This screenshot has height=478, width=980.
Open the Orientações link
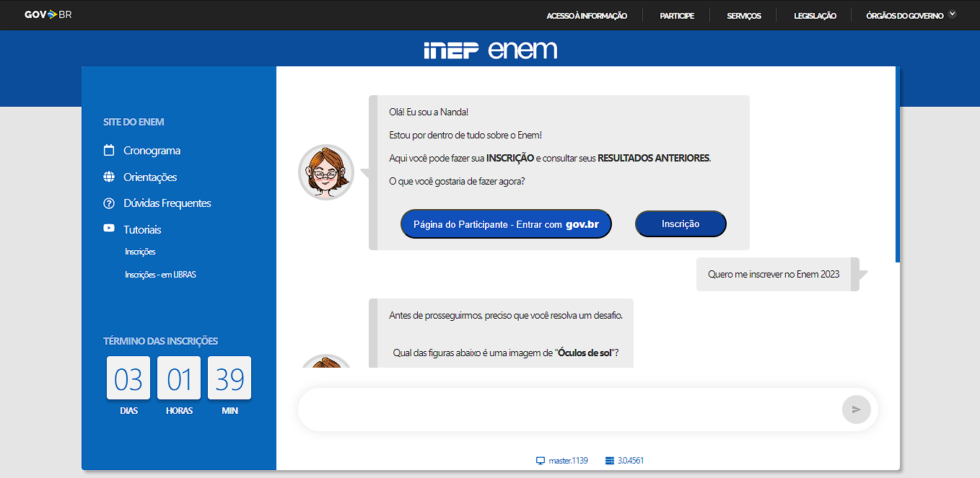point(150,177)
